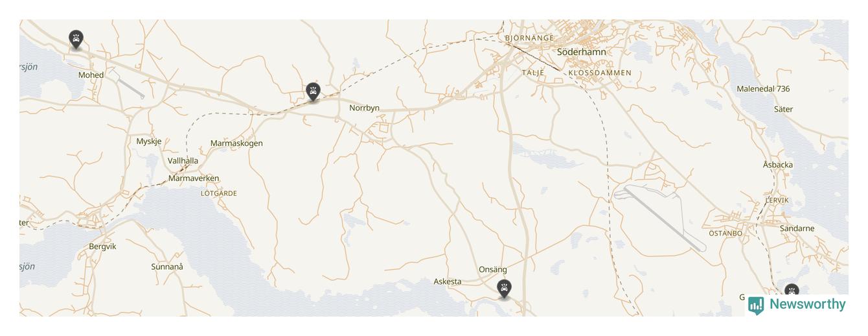Click the Åsbacka place label
Image resolution: width=868 pixels, height=336 pixels.
point(778,165)
